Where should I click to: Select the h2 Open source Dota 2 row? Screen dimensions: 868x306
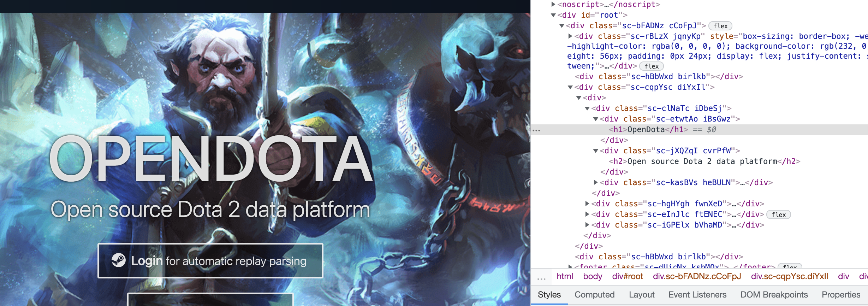click(x=704, y=161)
